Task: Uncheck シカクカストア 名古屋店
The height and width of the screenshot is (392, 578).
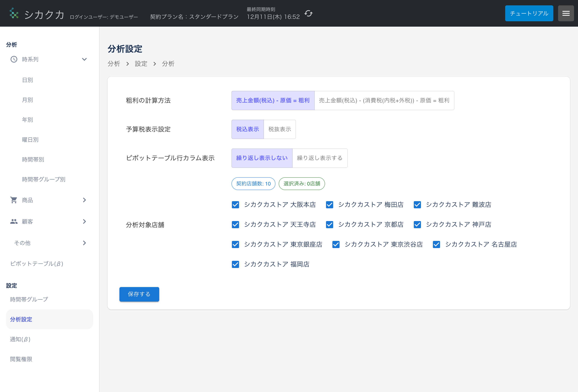Action: coord(436,245)
